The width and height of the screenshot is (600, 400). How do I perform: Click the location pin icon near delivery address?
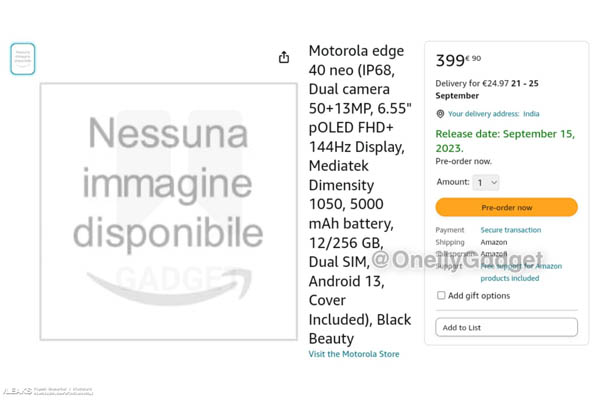click(440, 114)
